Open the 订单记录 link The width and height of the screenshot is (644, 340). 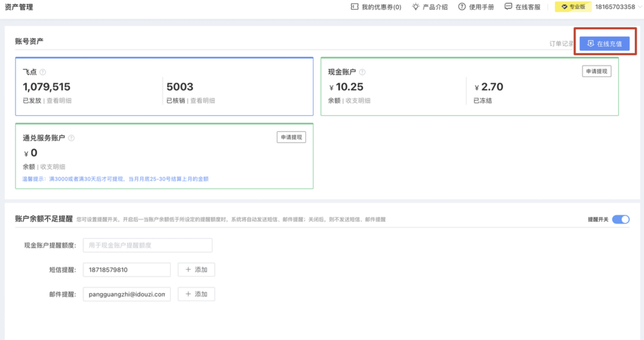point(560,44)
